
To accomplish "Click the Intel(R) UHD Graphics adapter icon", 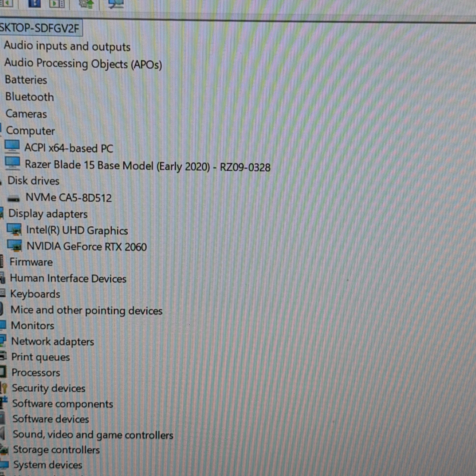I will [x=14, y=230].
